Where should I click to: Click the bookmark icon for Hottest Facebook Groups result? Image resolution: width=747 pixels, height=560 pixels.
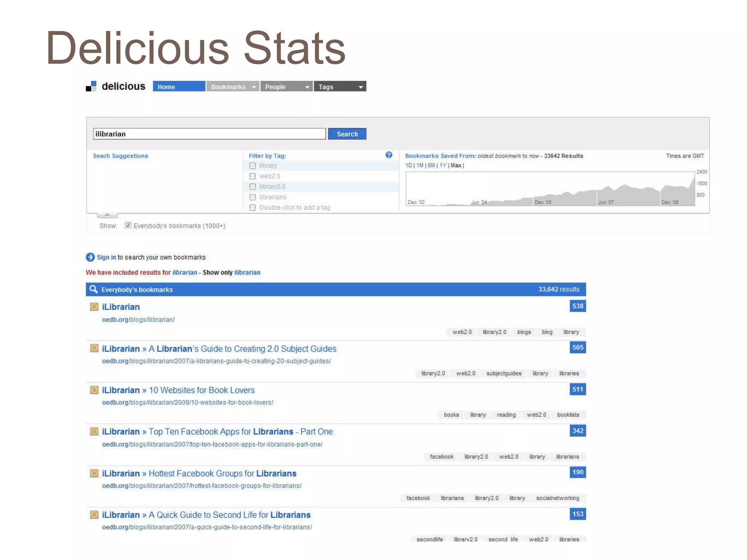click(94, 473)
